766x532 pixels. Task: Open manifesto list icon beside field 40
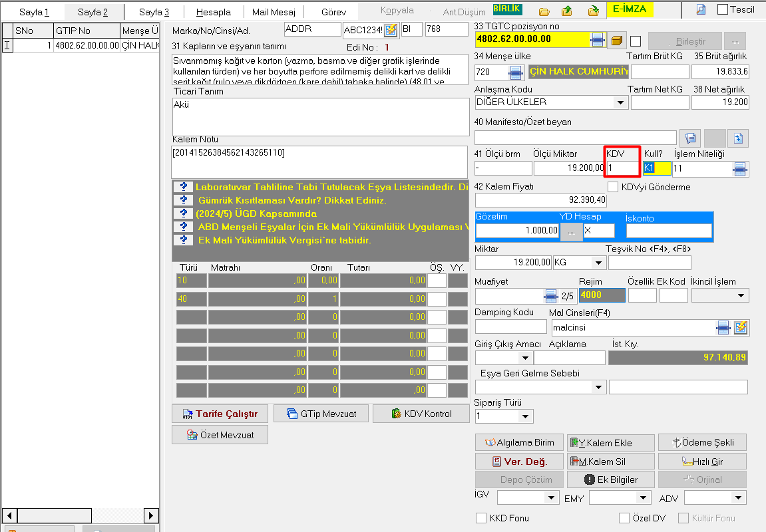(x=689, y=138)
